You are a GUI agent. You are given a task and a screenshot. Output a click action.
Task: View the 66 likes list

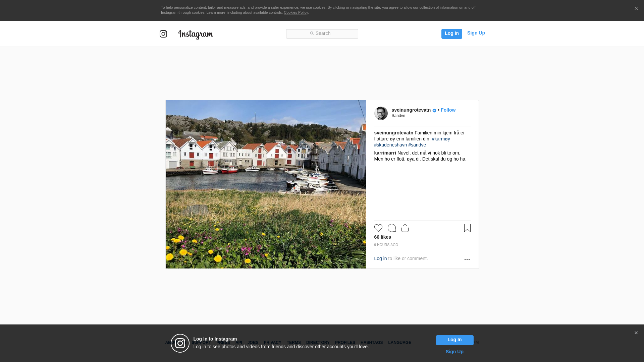[x=382, y=237]
